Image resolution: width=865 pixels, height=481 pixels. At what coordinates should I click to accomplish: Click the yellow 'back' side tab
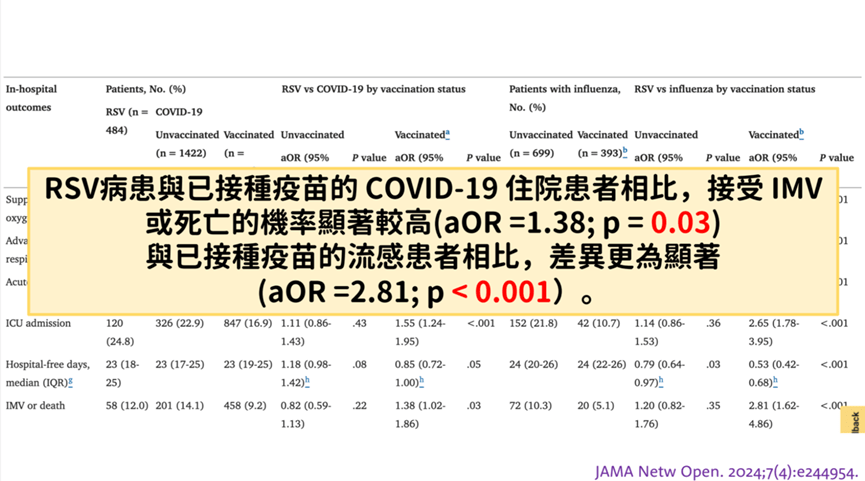(855, 420)
